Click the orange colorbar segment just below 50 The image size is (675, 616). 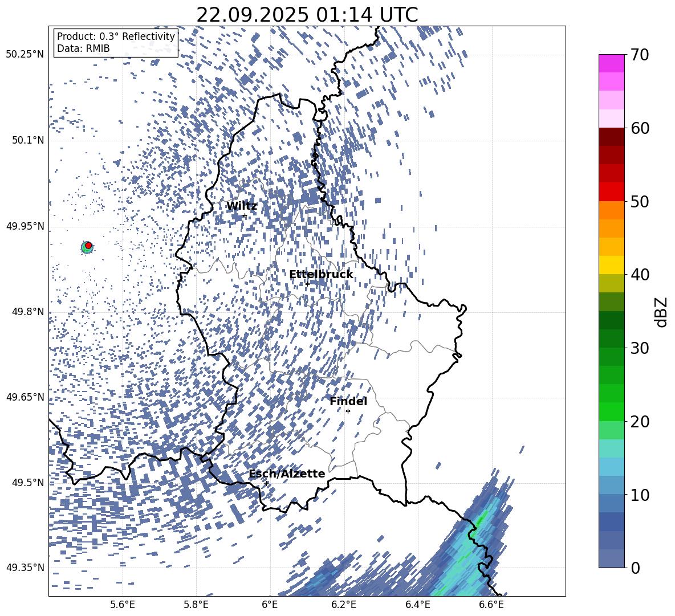[x=611, y=210]
